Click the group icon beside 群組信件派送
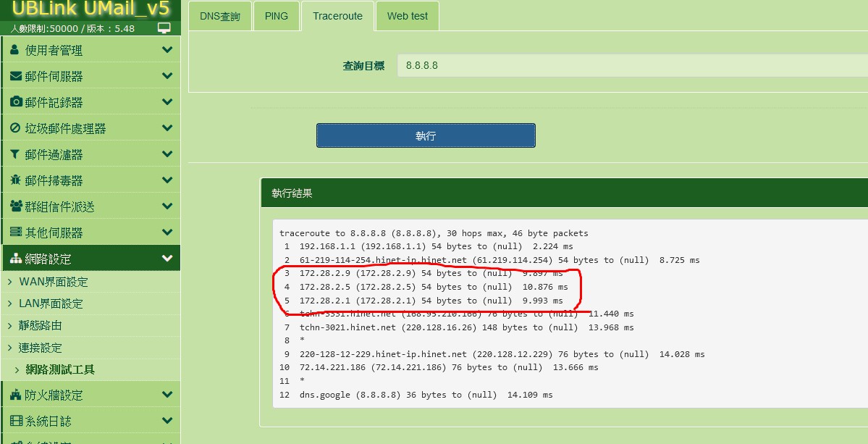This screenshot has height=444, width=868. tap(16, 206)
